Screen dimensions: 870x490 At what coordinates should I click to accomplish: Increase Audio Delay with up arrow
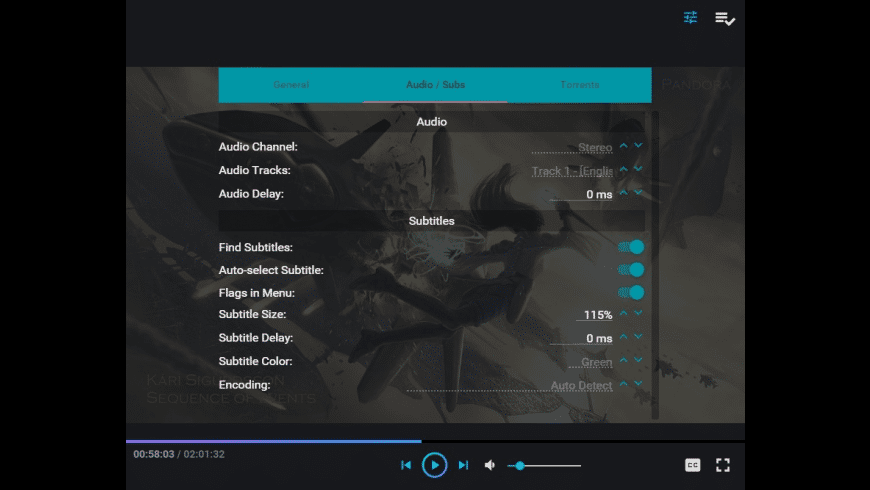pyautogui.click(x=624, y=193)
